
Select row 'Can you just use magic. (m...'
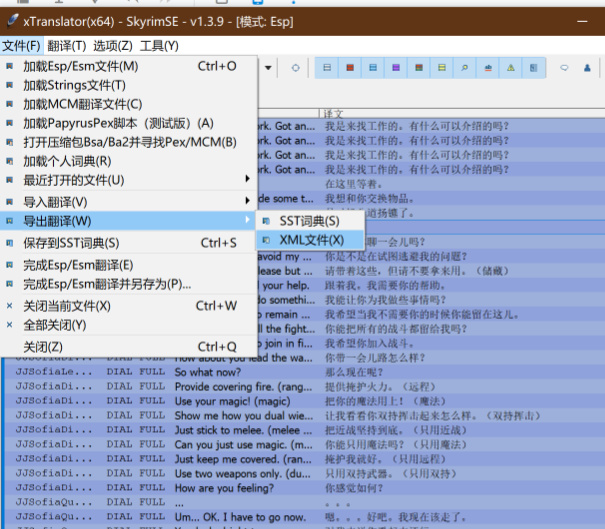click(305, 444)
